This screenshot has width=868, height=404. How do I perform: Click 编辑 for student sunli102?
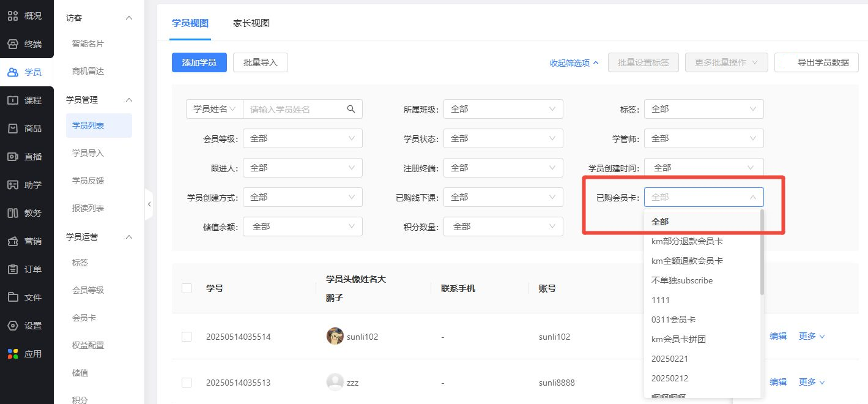pyautogui.click(x=778, y=336)
